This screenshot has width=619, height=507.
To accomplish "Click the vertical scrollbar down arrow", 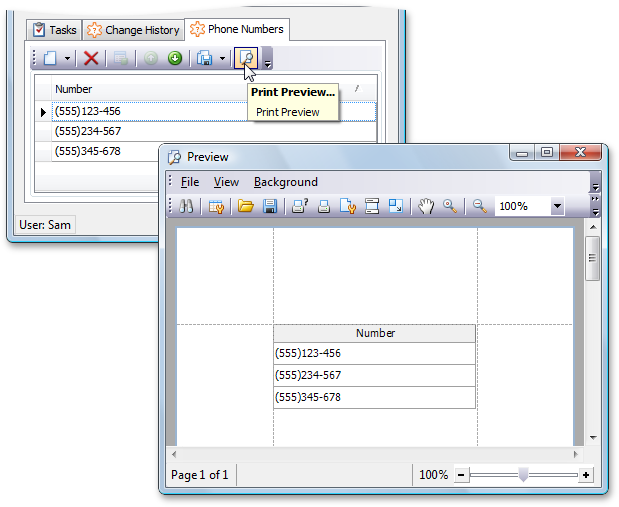I will pyautogui.click(x=593, y=438).
